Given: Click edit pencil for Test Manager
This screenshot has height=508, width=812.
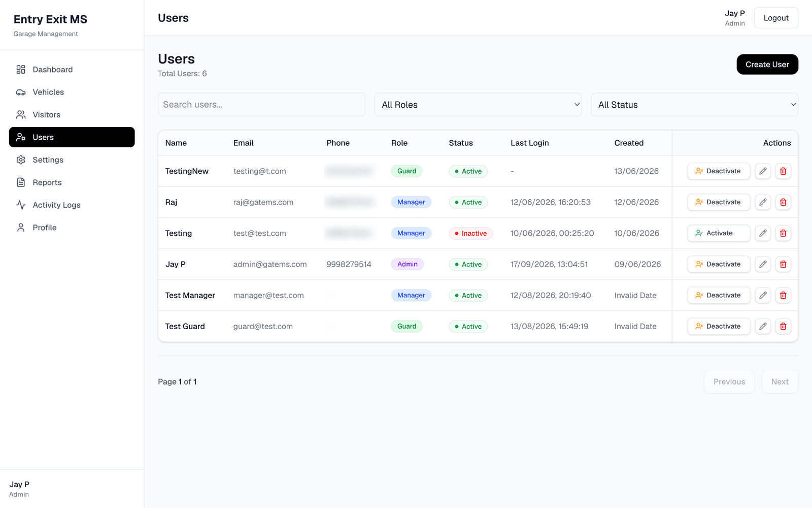Looking at the screenshot, I should pos(763,295).
